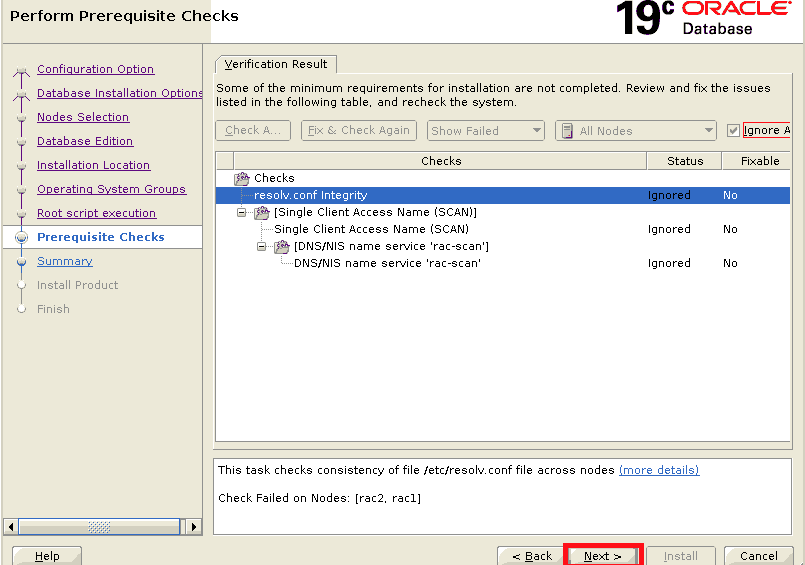The width and height of the screenshot is (805, 565).
Task: Click the Checks root folder icon
Action: (242, 178)
